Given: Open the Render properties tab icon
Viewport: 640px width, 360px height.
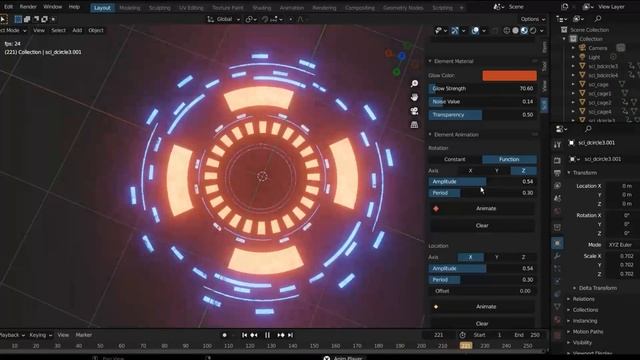Looking at the screenshot, I should tap(557, 160).
